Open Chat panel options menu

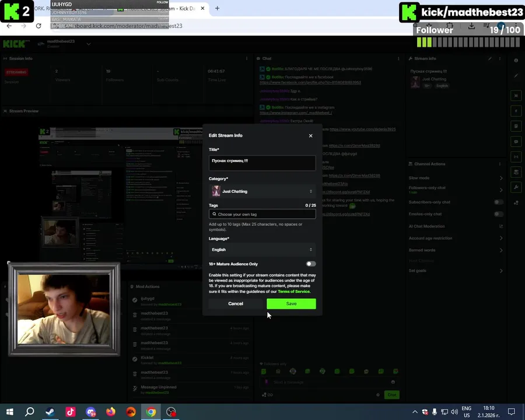click(398, 58)
